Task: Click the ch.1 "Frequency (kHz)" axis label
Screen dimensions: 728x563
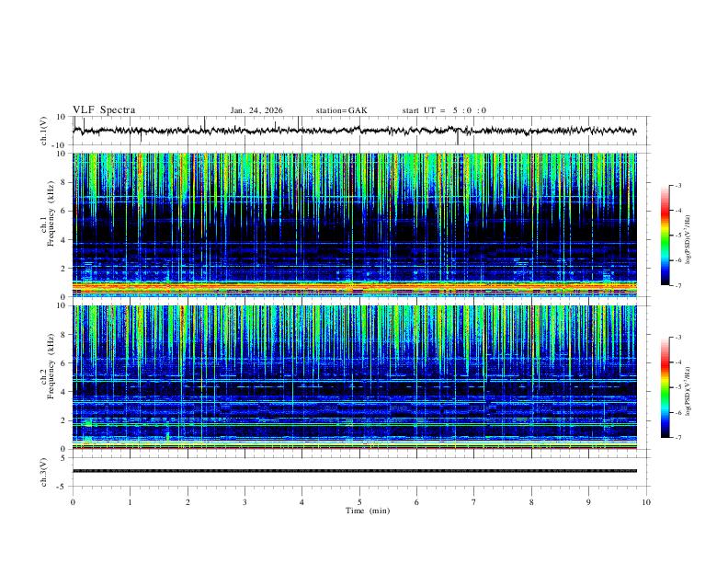Action: [x=51, y=213]
